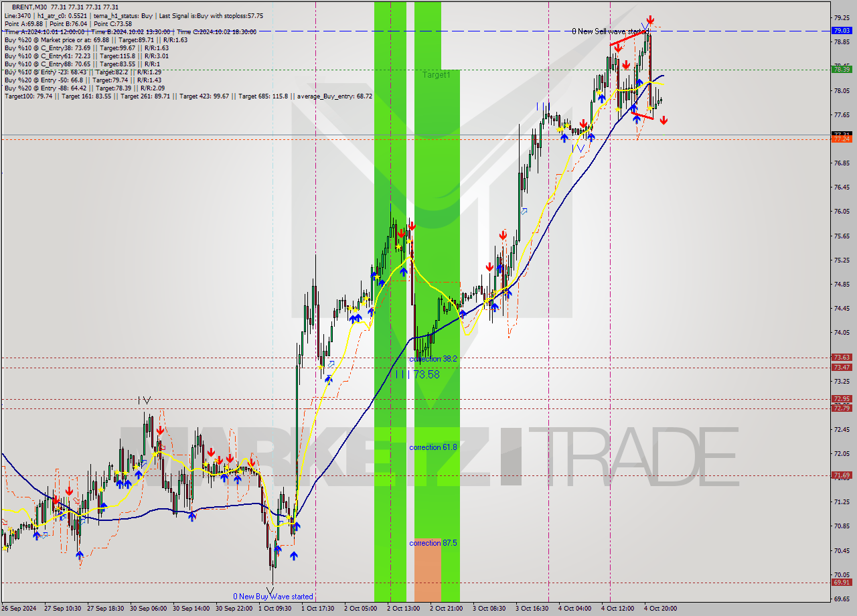Select the 'I I I 73.58' wave label
Viewport: 857px width, 616px height.
coord(417,374)
